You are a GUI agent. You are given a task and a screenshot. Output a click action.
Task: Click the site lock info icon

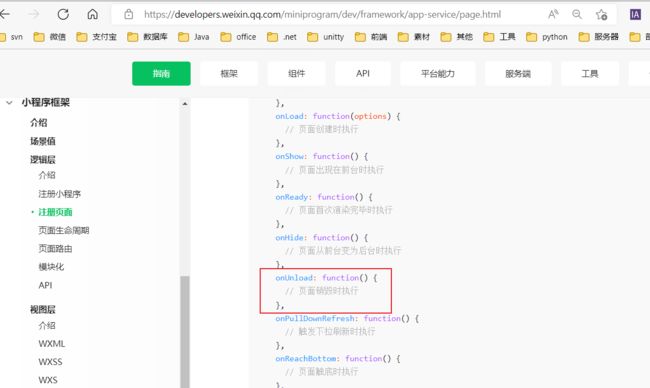[x=129, y=15]
